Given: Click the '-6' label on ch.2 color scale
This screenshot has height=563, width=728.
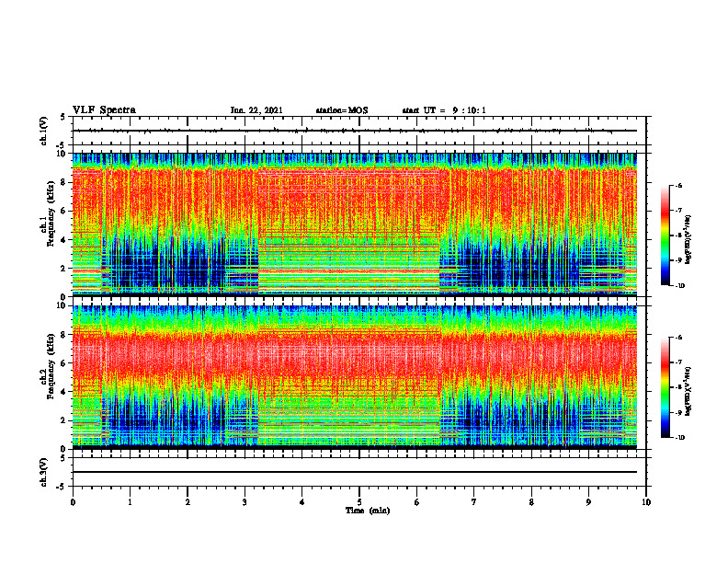Looking at the screenshot, I should click(678, 338).
